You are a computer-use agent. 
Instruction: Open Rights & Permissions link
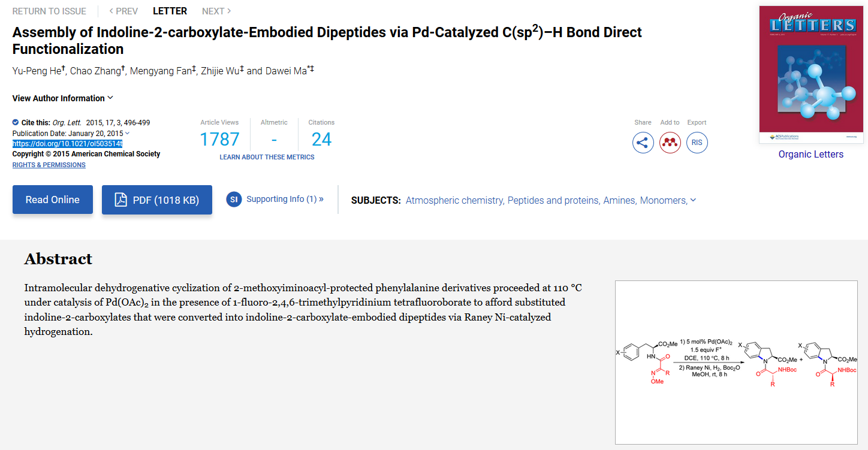coord(49,165)
